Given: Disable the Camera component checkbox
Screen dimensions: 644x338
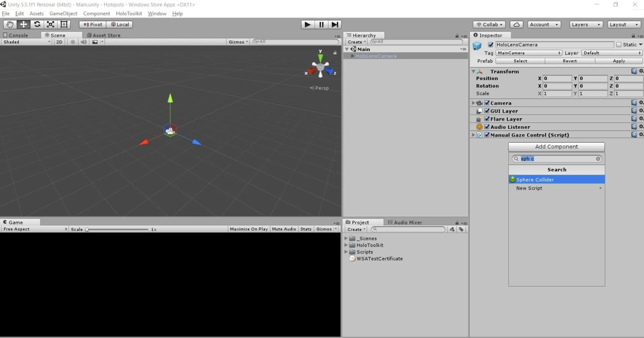Looking at the screenshot, I should click(x=487, y=103).
